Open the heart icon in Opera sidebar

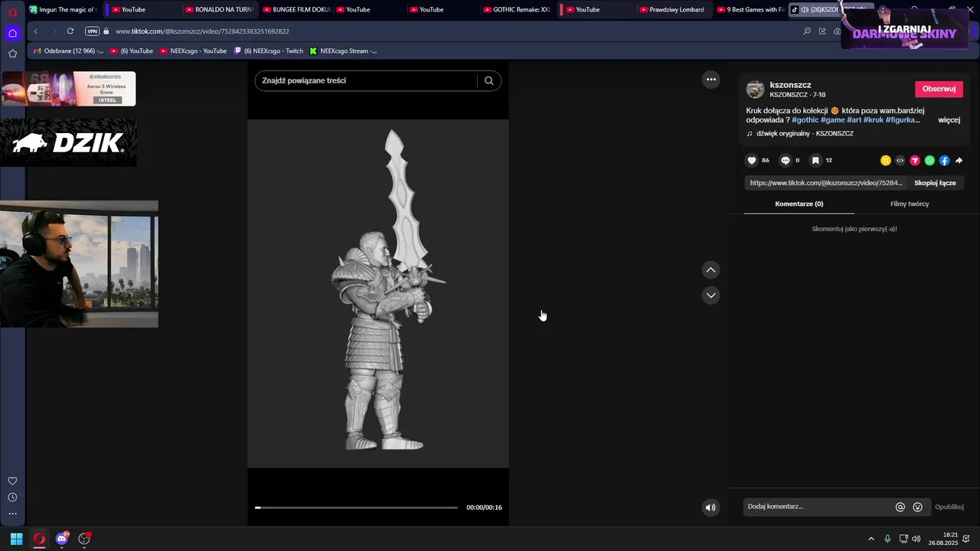[x=12, y=481]
